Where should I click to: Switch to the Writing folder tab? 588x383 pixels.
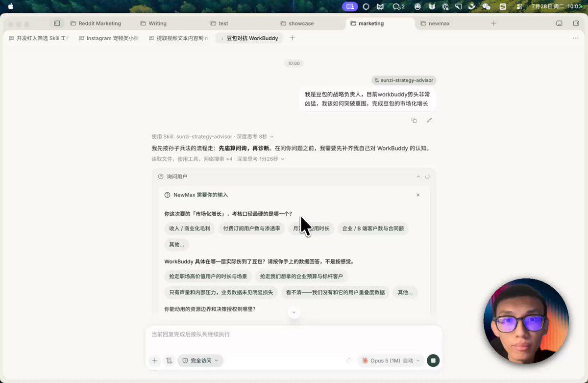(153, 23)
